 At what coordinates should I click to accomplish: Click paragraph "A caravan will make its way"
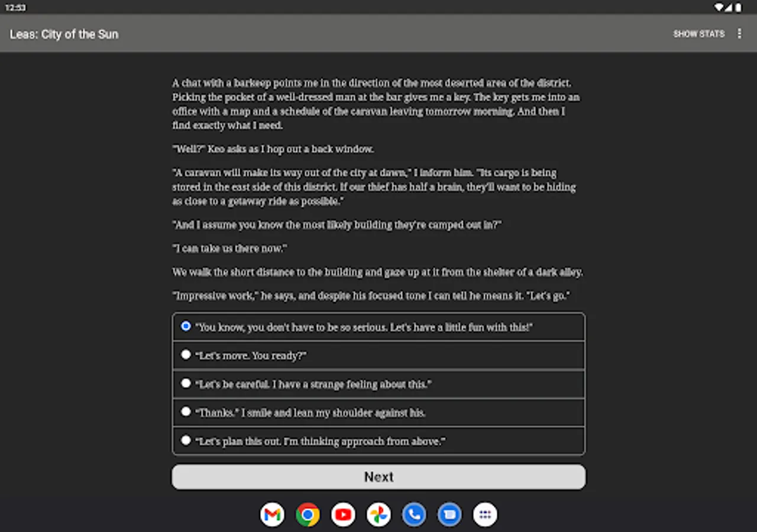pyautogui.click(x=374, y=187)
